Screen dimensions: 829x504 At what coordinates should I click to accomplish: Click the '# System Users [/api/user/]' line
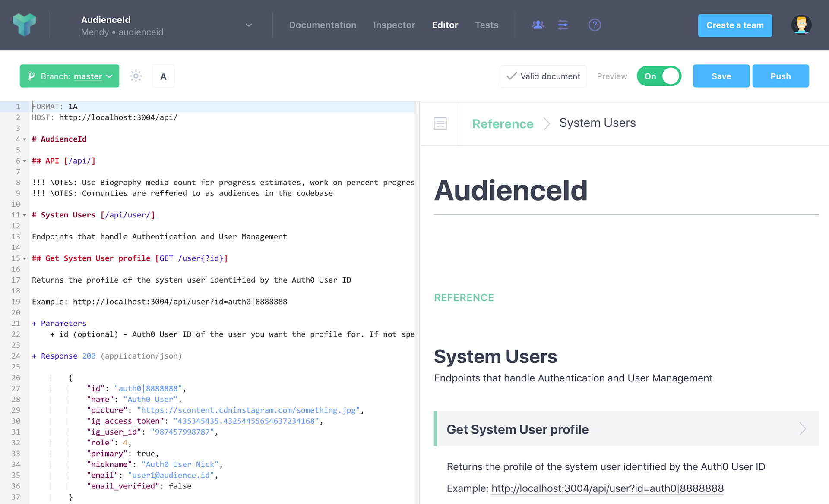[x=93, y=215]
